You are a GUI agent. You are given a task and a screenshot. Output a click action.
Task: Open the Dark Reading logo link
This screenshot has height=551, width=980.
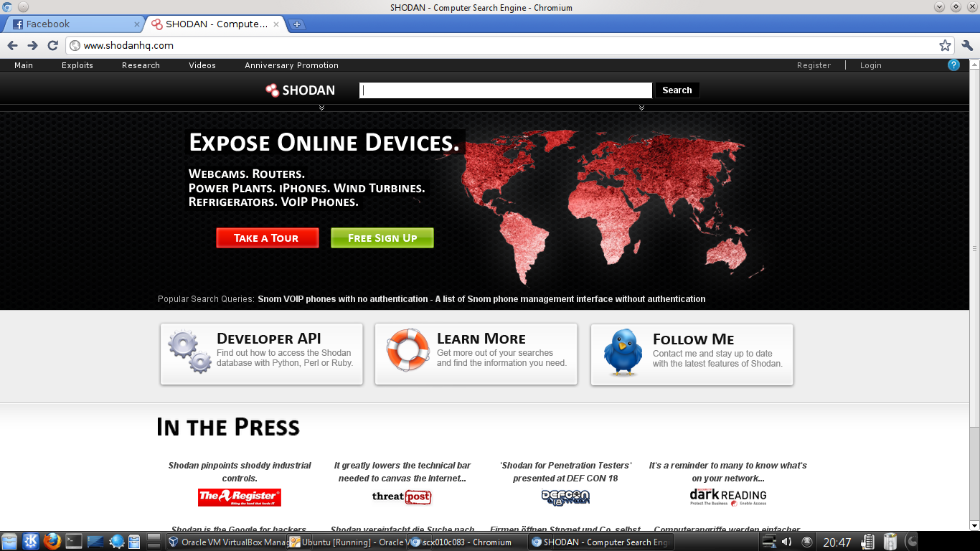coord(728,496)
